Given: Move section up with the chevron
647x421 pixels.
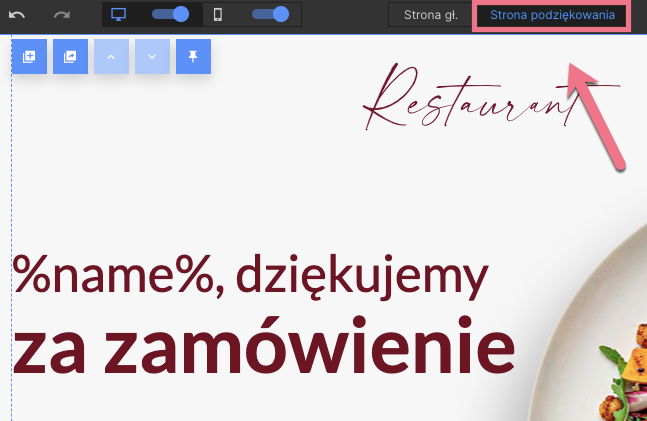Looking at the screenshot, I should (111, 57).
